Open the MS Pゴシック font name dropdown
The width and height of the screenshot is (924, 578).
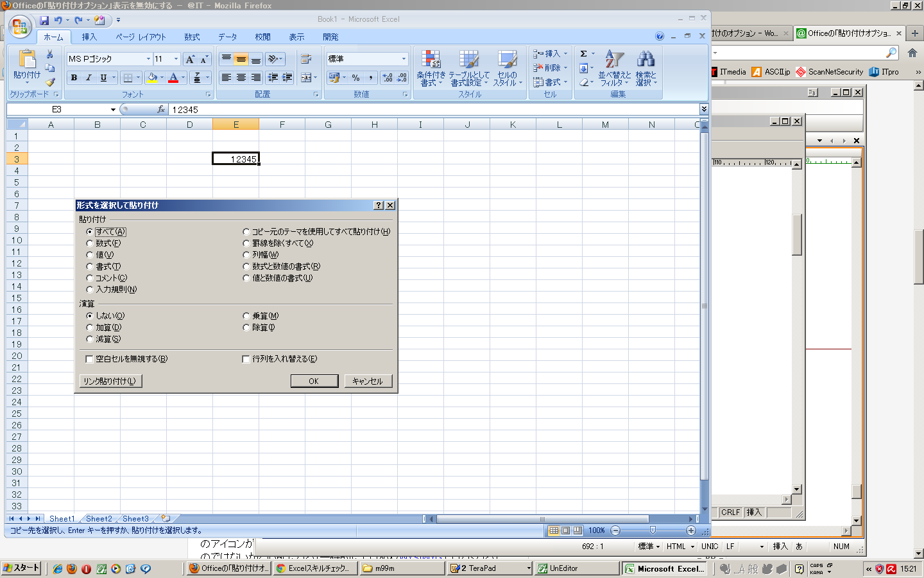coord(148,59)
